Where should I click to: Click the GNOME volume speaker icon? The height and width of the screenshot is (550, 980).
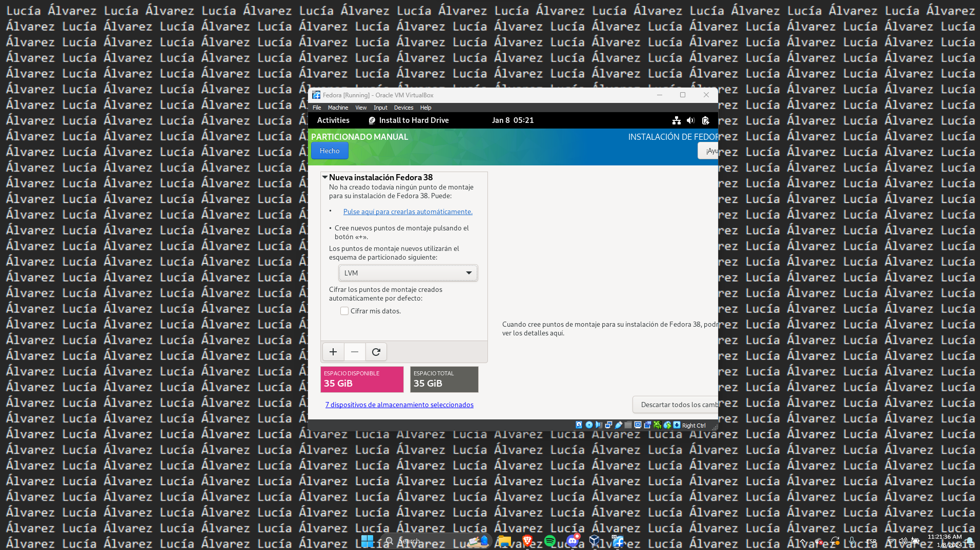(690, 120)
